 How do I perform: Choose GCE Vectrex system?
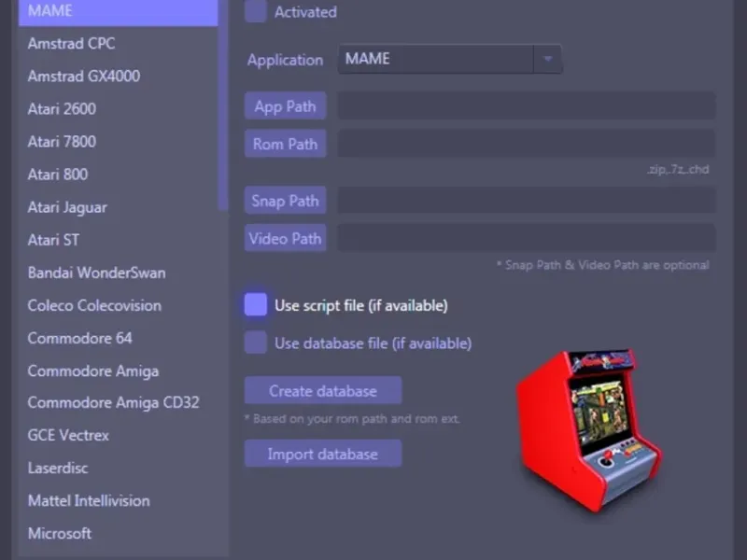tap(68, 435)
